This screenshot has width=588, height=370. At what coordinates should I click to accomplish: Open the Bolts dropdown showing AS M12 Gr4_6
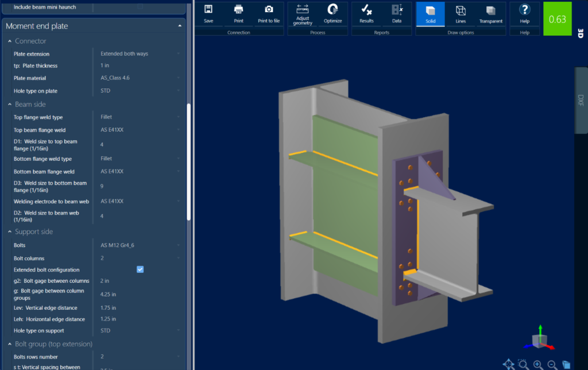(140, 245)
